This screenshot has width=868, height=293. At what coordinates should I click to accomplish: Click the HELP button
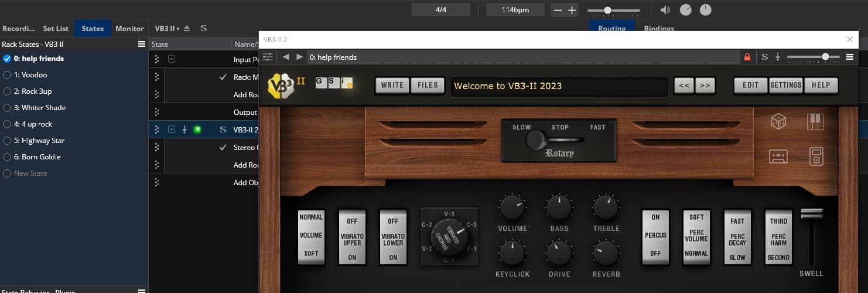click(821, 85)
